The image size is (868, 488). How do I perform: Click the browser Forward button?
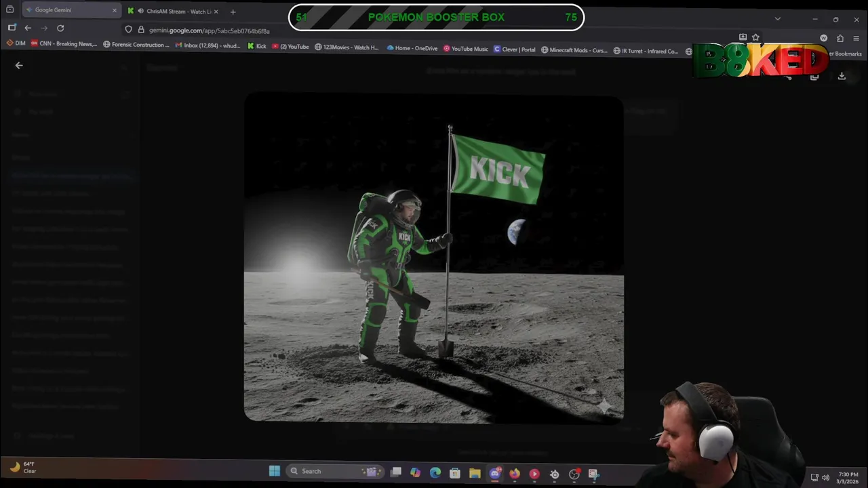pyautogui.click(x=44, y=28)
